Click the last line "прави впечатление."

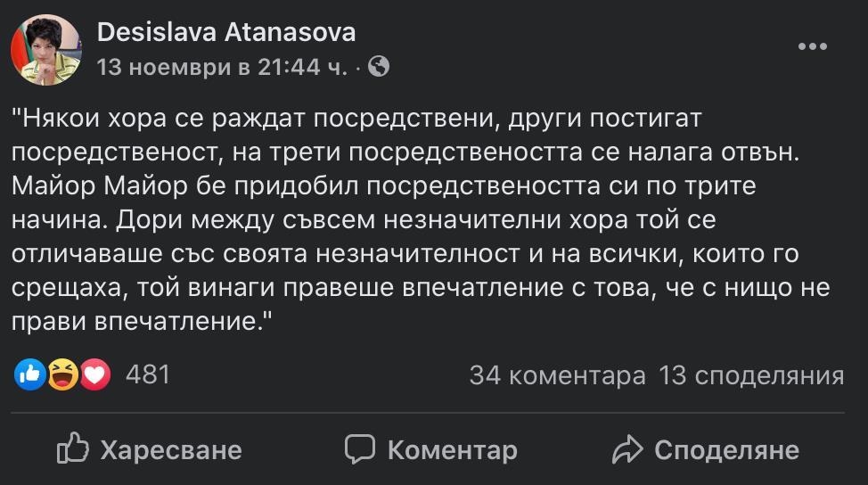click(142, 322)
